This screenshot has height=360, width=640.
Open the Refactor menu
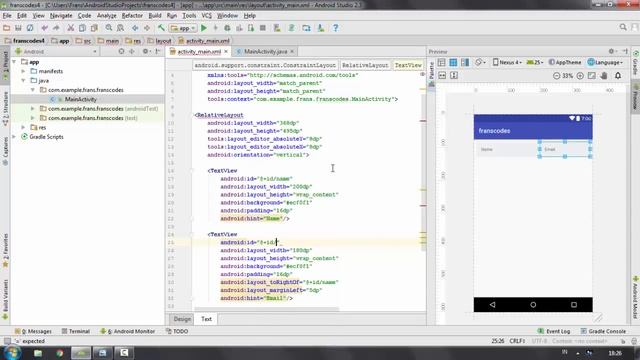pyautogui.click(x=132, y=16)
